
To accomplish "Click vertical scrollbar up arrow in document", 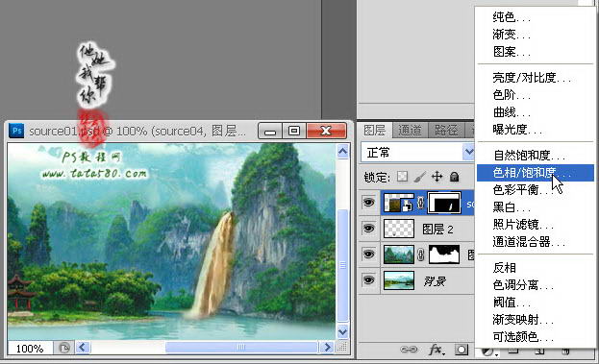I will 342,152.
